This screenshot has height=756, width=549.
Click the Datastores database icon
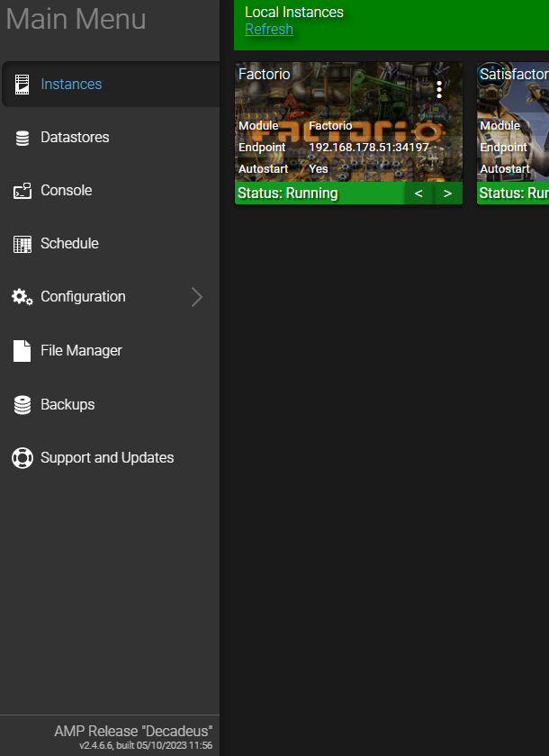tap(22, 138)
